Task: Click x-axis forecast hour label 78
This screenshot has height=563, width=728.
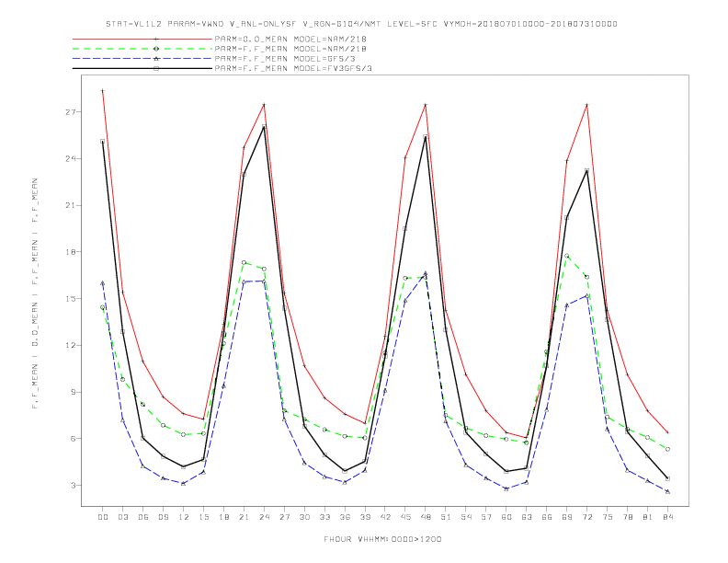Action: (x=627, y=517)
